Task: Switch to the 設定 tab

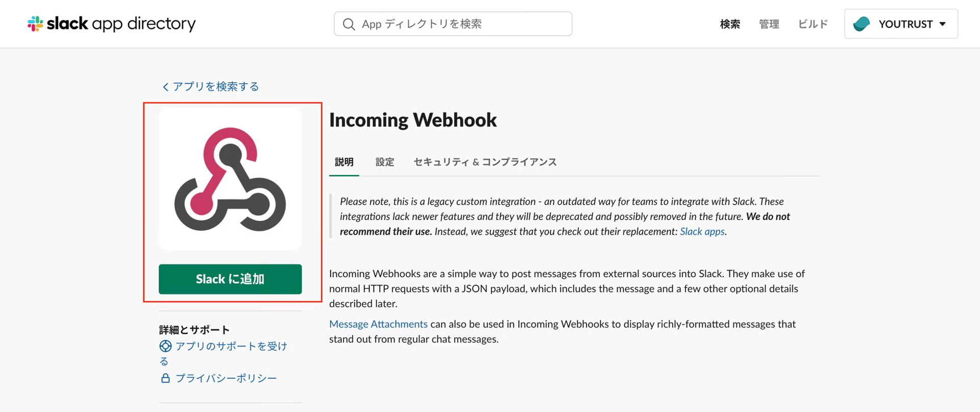Action: pyautogui.click(x=385, y=162)
